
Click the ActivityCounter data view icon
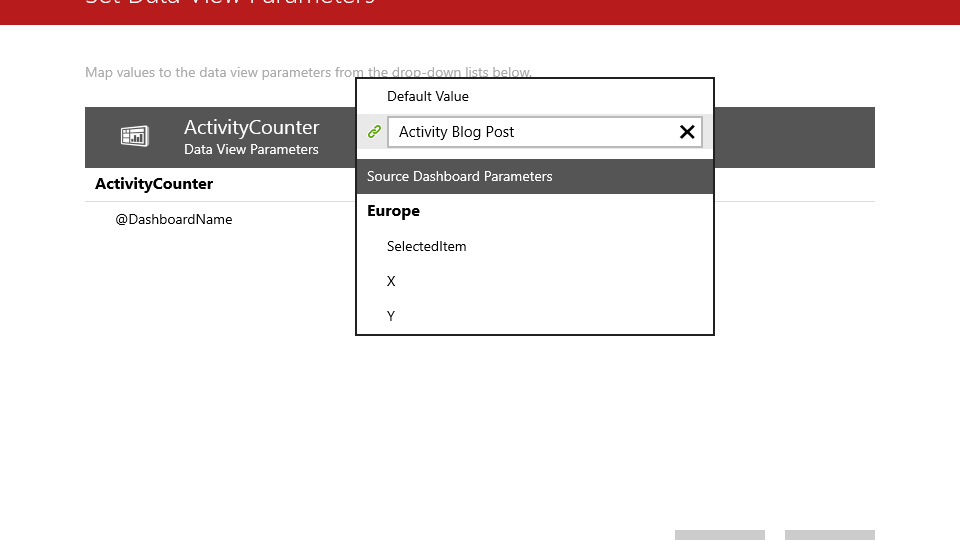(x=134, y=137)
